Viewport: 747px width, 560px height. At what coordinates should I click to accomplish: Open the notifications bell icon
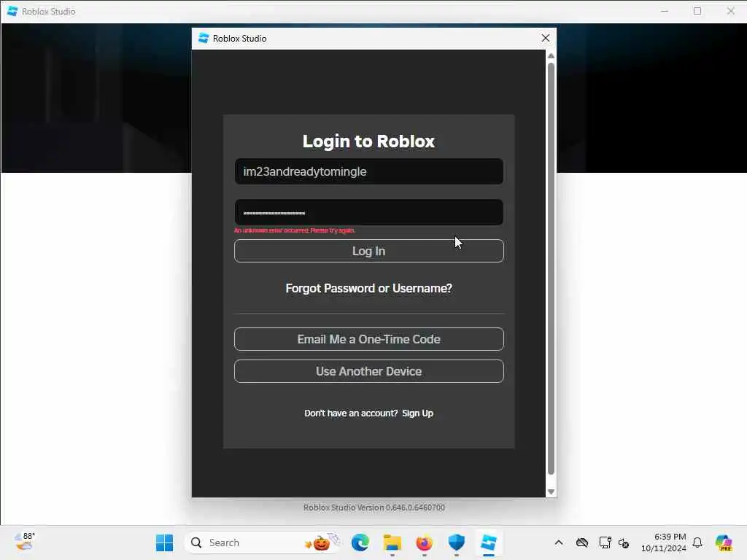697,542
